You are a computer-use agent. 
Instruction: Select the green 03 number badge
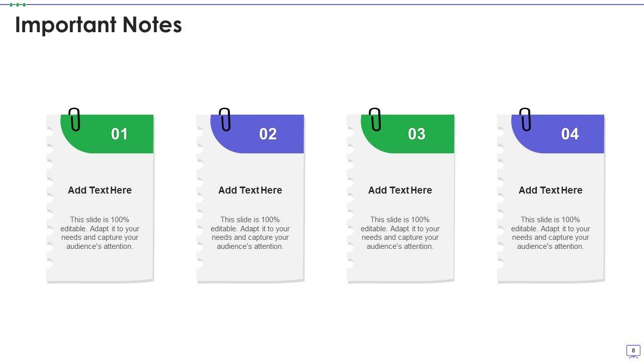tap(417, 134)
